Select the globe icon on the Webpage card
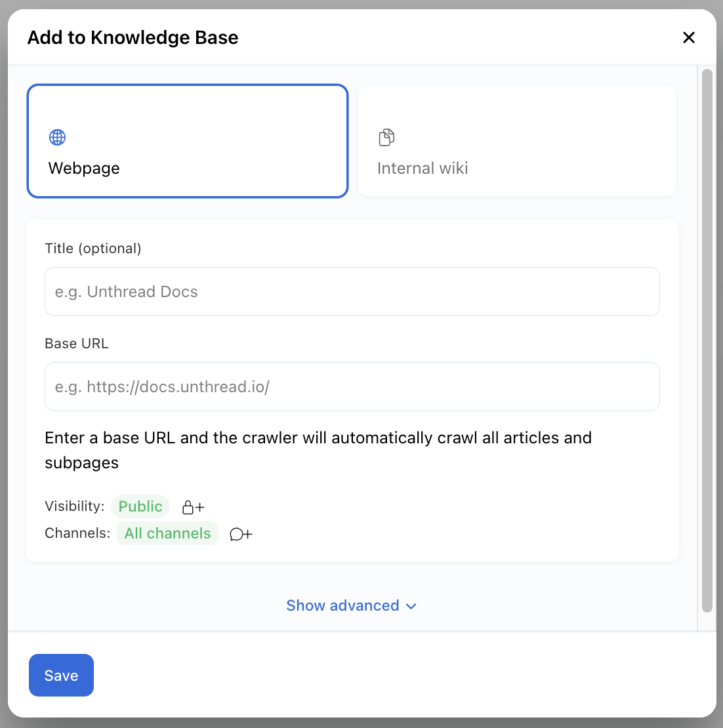 pos(57,138)
